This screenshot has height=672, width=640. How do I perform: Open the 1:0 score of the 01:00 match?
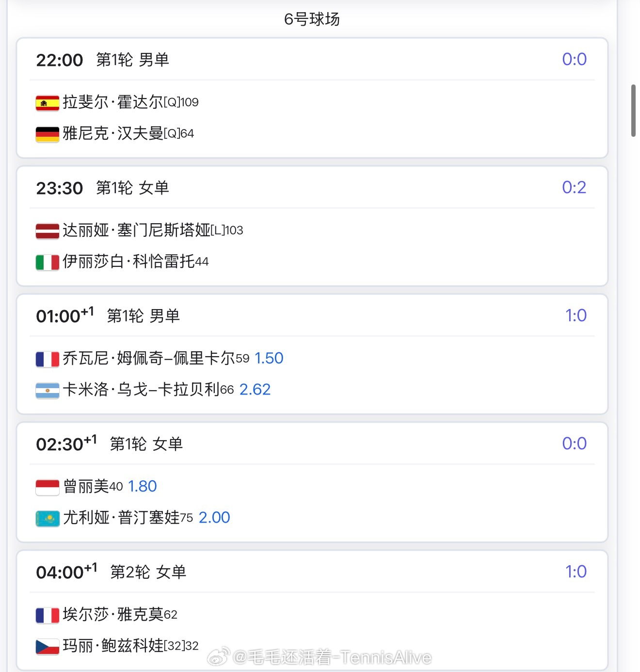(576, 315)
